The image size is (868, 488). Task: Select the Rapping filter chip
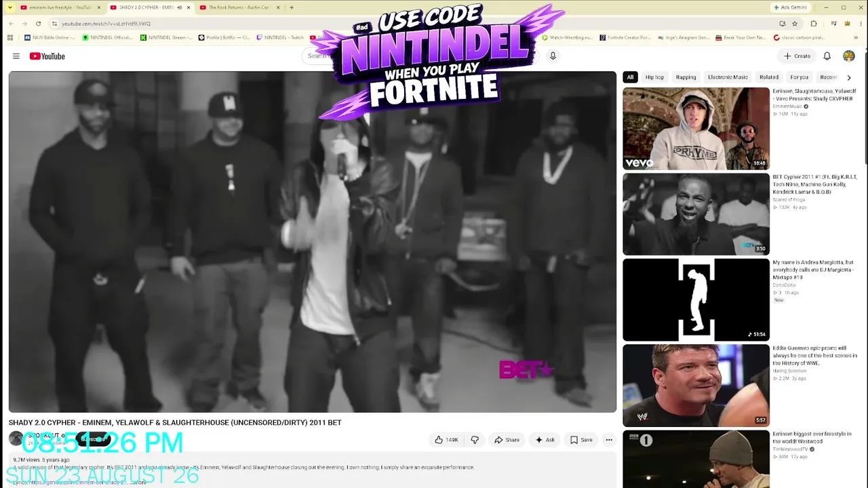686,77
